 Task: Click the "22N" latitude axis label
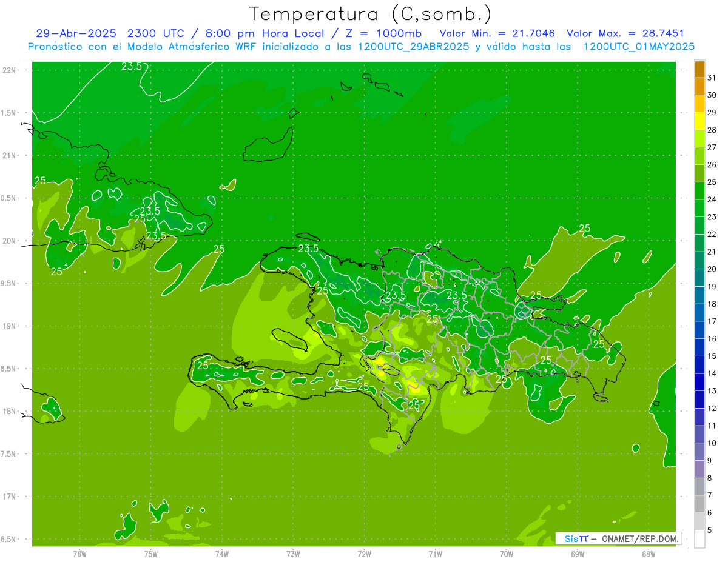(9, 70)
